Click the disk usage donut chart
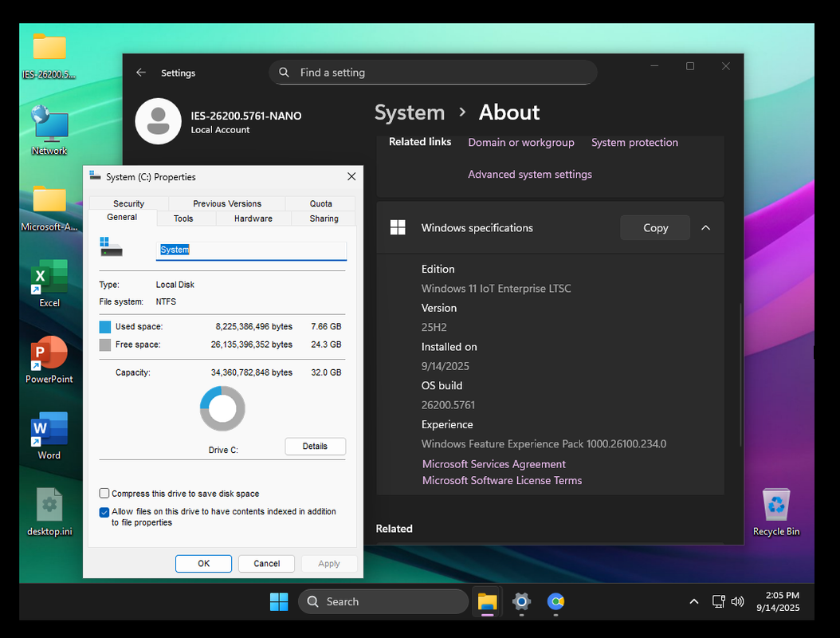 tap(222, 408)
